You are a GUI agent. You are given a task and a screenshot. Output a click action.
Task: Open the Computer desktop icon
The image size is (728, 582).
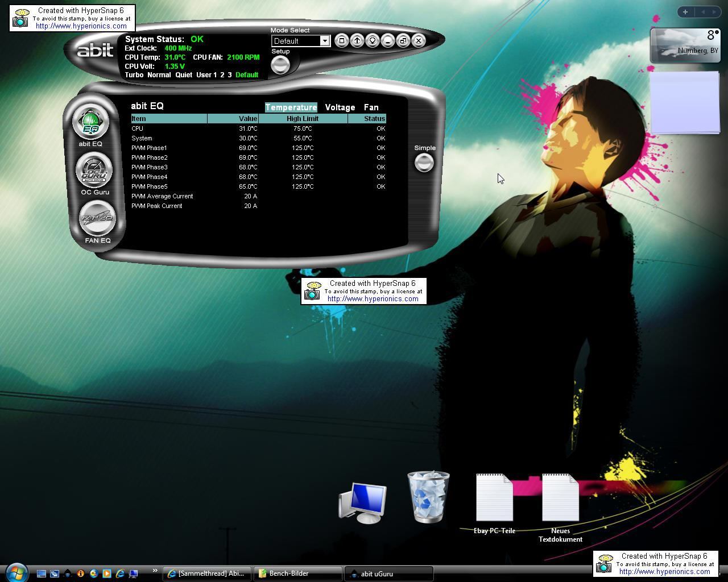coord(362,502)
